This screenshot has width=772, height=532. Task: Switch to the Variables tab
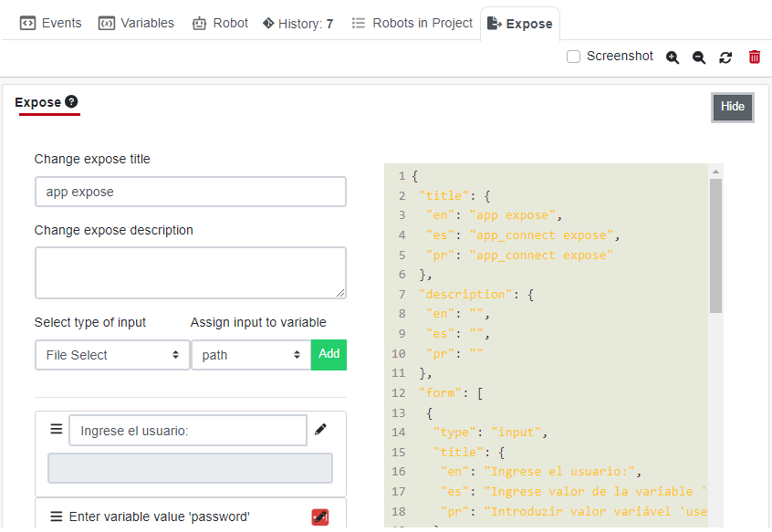point(136,22)
